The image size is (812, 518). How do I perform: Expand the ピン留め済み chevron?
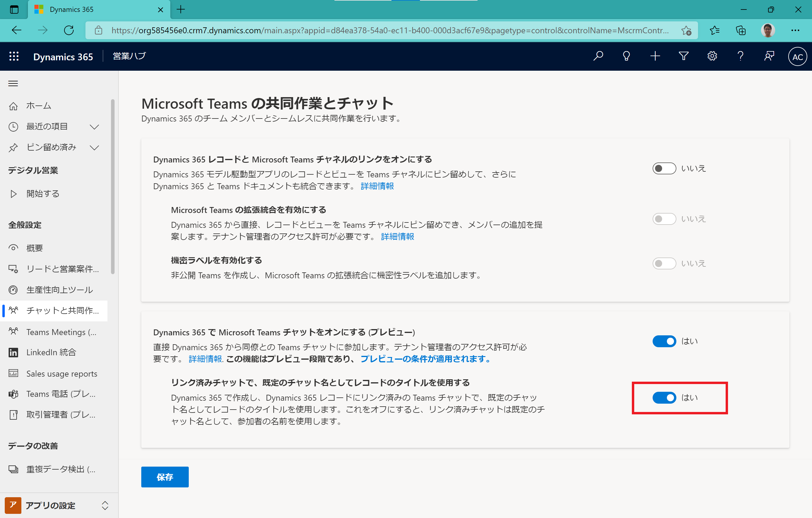click(94, 148)
